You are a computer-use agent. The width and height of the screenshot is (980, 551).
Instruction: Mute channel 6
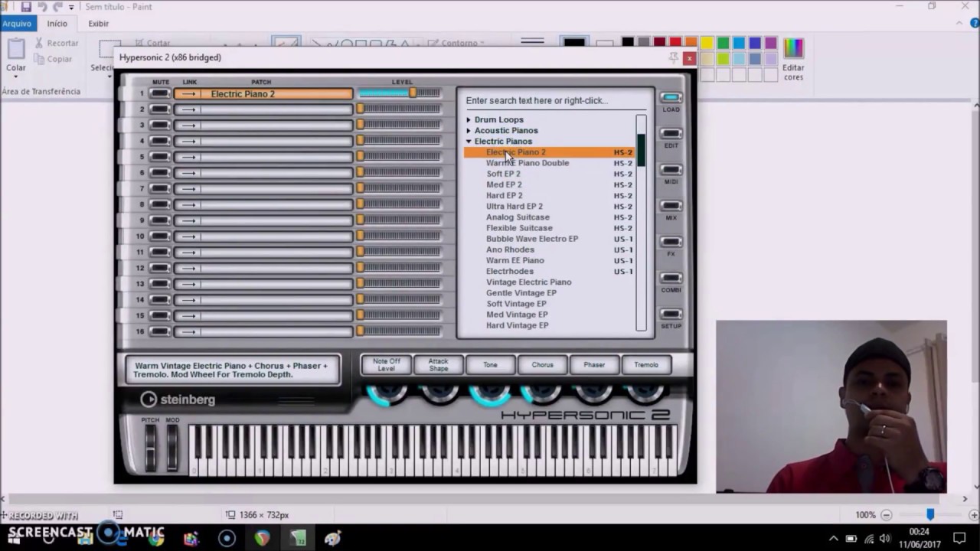coord(160,173)
